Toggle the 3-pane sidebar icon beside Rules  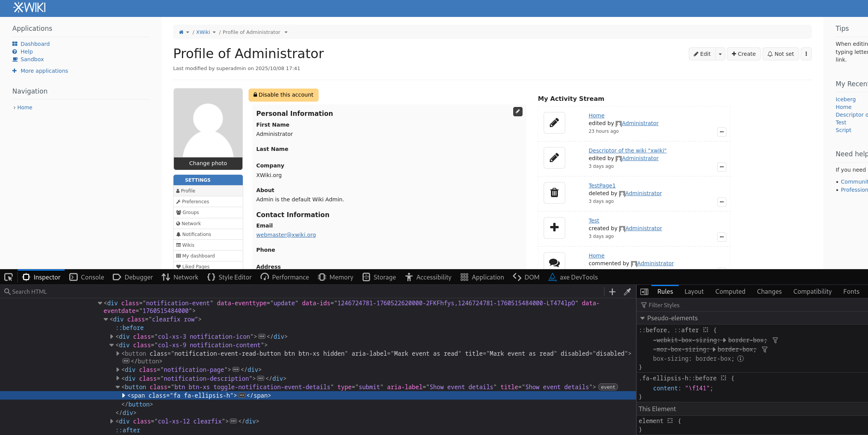[644, 292]
